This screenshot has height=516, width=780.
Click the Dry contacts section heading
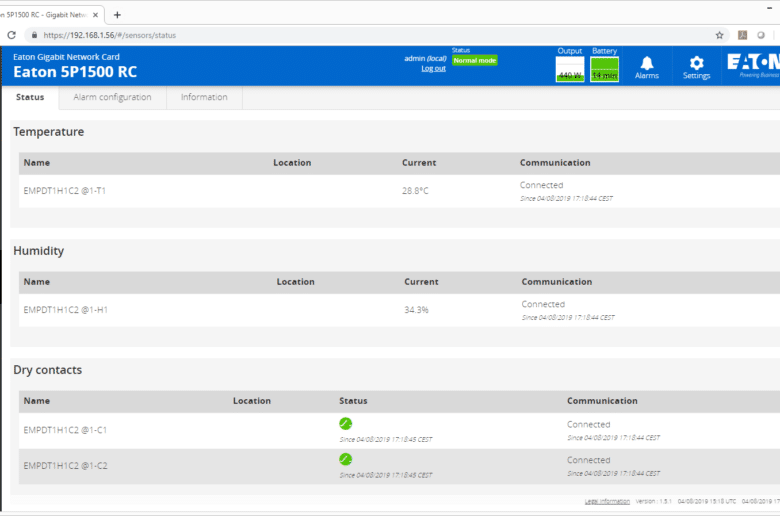tap(48, 370)
